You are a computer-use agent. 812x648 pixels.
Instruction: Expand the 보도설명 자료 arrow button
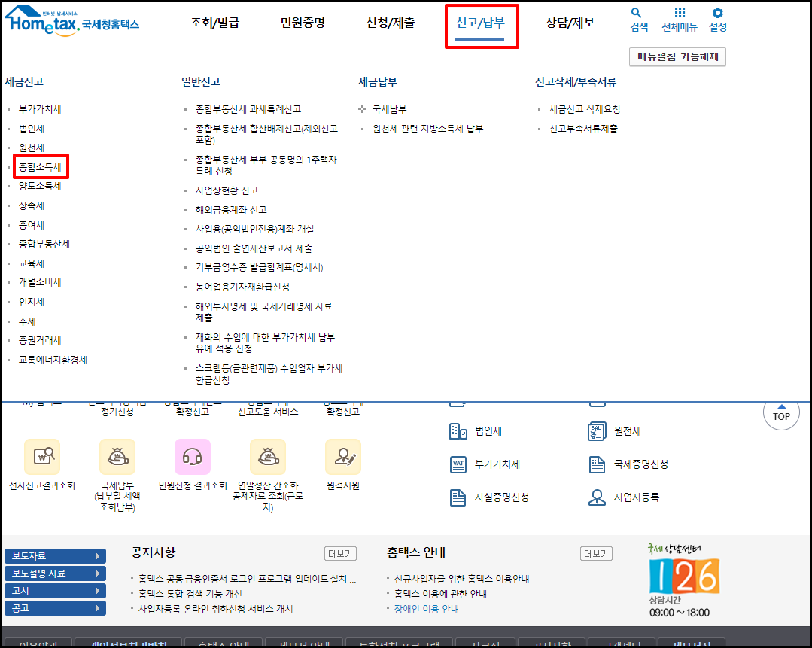click(x=56, y=573)
